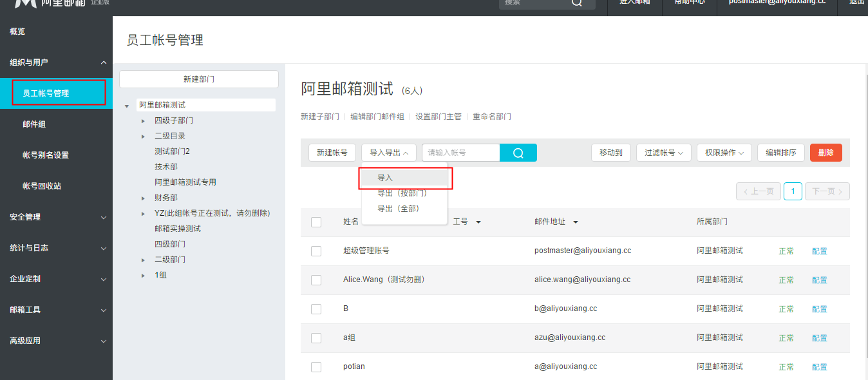Focus the 请输入帐号 search field

pyautogui.click(x=461, y=153)
